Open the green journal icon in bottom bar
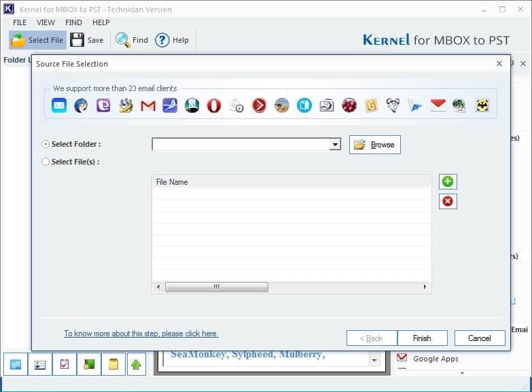The width and height of the screenshot is (532, 392). pos(89,364)
